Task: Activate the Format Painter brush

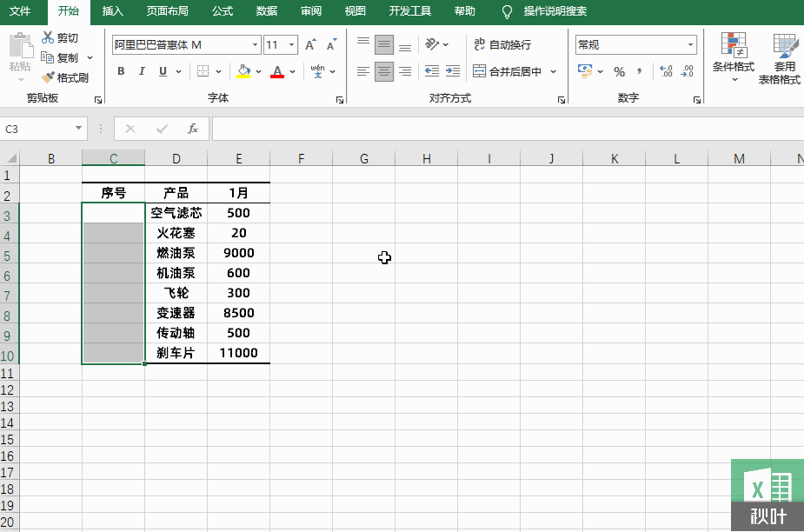Action: [48, 77]
